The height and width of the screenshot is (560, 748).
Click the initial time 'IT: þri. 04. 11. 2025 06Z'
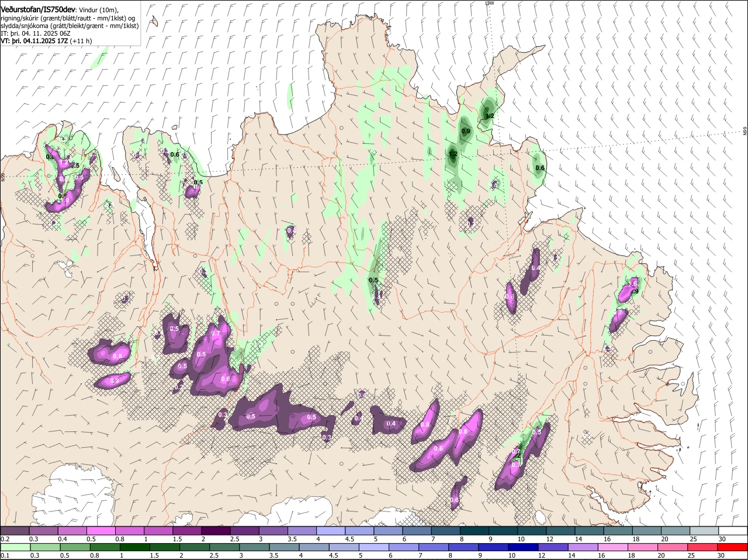pos(36,33)
